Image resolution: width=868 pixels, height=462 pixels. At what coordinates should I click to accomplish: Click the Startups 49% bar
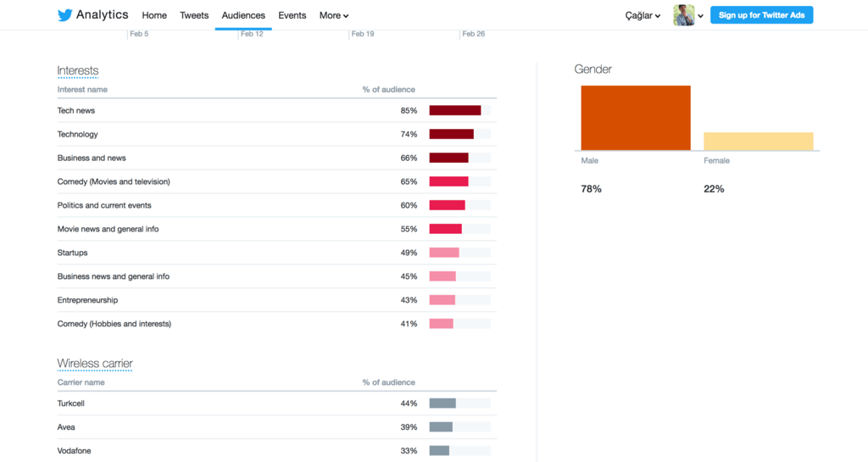pos(444,253)
